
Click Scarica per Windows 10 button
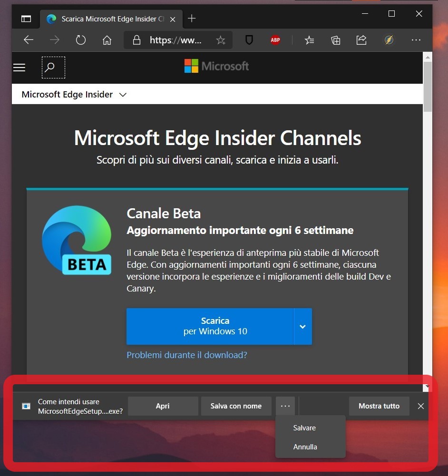[210, 326]
